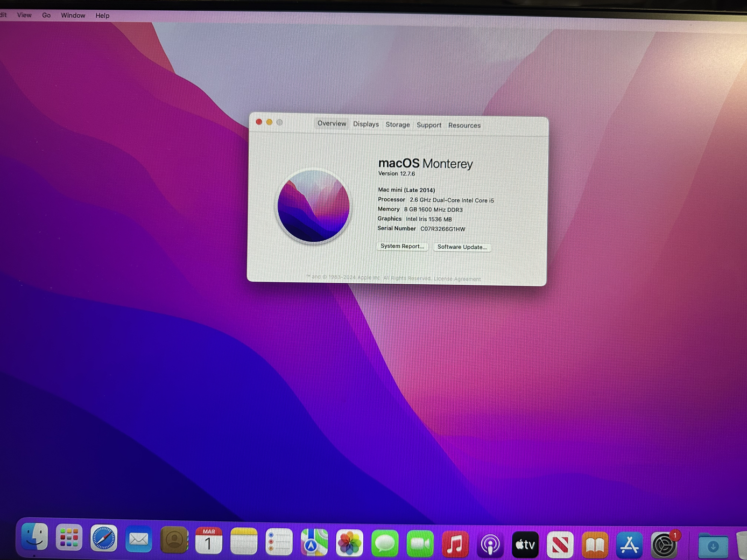The image size is (747, 560).
Task: Open the Mail app
Action: [x=139, y=539]
